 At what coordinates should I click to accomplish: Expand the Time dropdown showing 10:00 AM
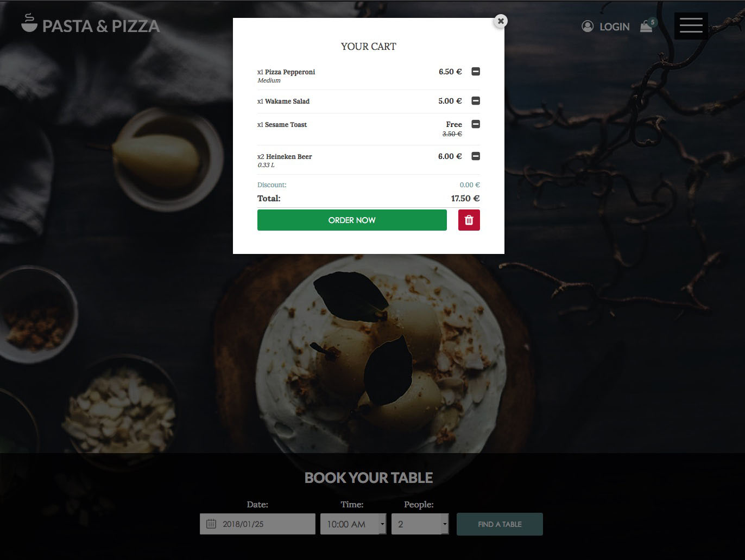pyautogui.click(x=353, y=524)
